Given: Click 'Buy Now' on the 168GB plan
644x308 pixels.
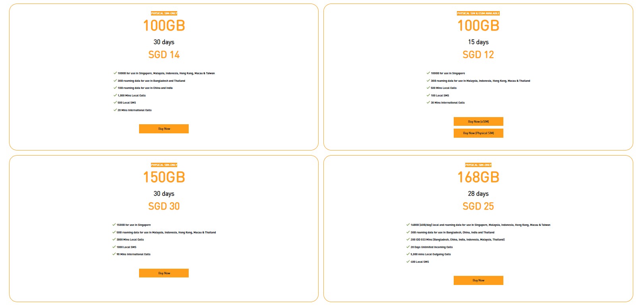Looking at the screenshot, I should click(x=478, y=280).
